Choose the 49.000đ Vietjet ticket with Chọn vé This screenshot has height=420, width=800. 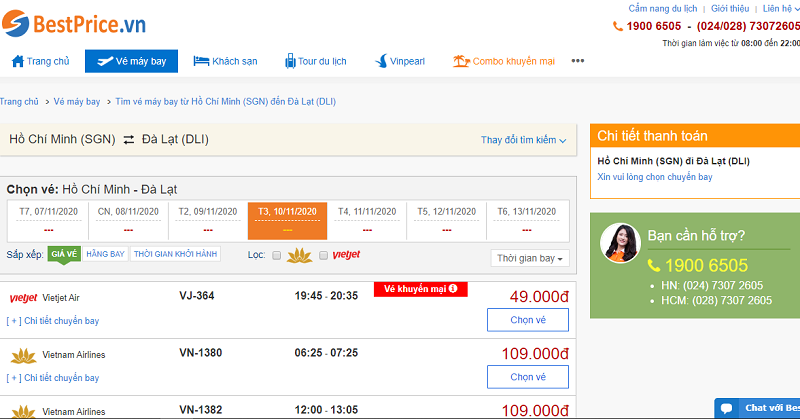click(x=528, y=320)
